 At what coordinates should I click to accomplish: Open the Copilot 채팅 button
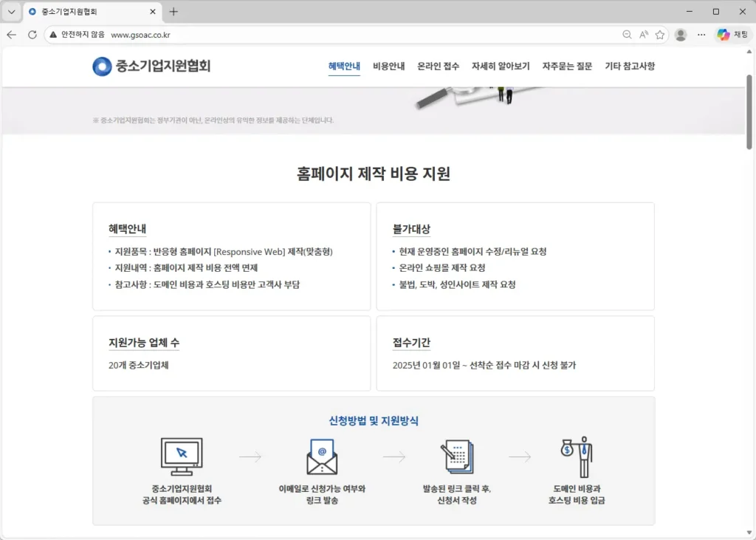click(x=732, y=35)
